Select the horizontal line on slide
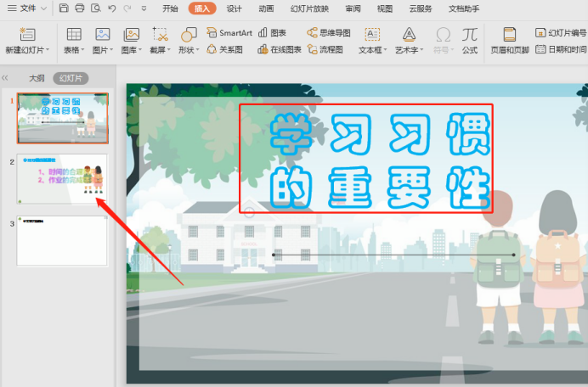Screen dimensions: 588x387 pos(393,255)
